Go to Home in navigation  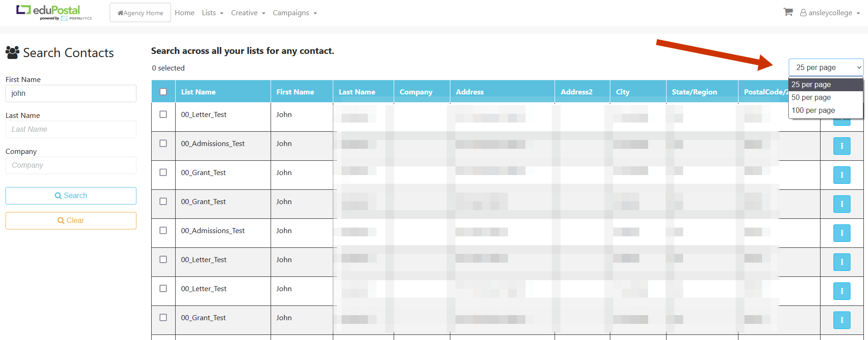(184, 13)
